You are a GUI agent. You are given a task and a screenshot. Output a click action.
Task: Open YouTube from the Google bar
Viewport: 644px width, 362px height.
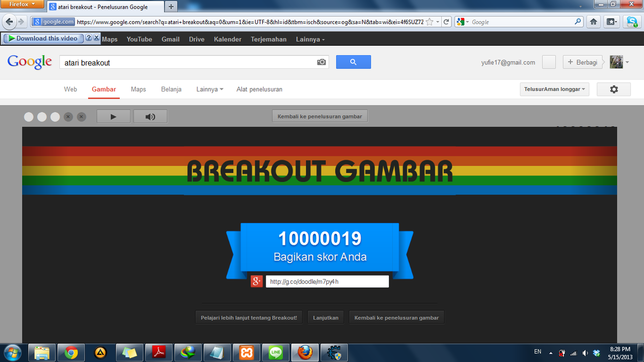tap(139, 39)
